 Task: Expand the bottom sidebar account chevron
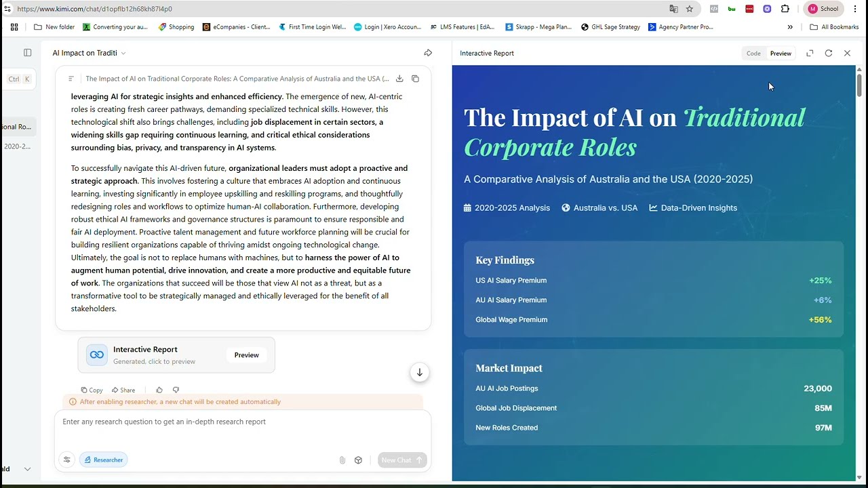[27, 468]
